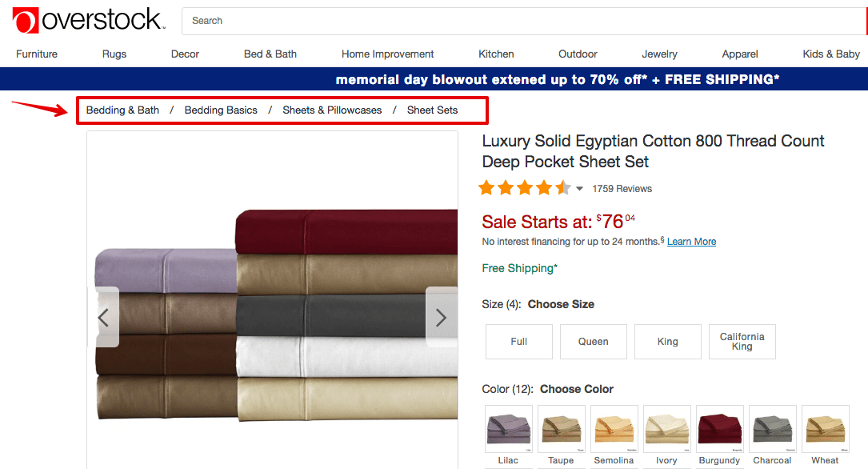Click the Search input field
Viewport: 868px width, 469px height.
524,21
